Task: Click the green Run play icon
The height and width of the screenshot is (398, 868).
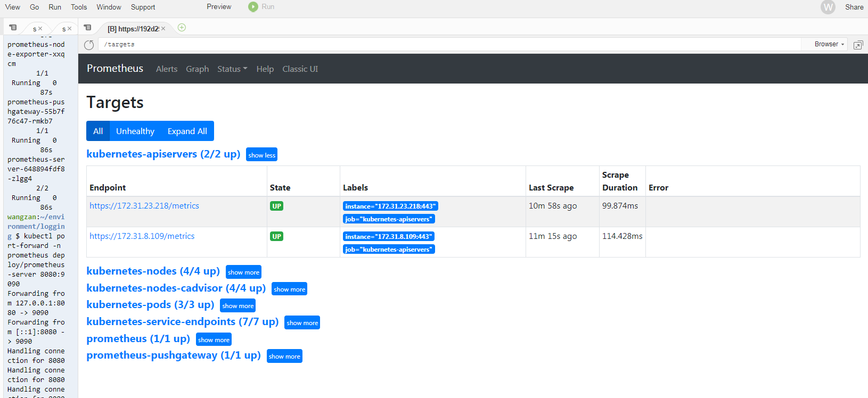Action: (253, 7)
